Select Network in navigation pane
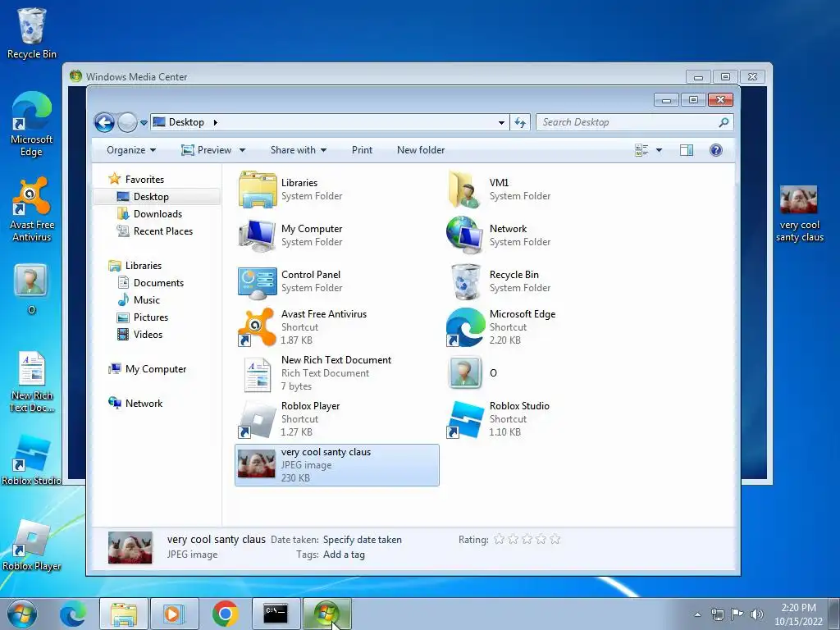 [135, 404]
